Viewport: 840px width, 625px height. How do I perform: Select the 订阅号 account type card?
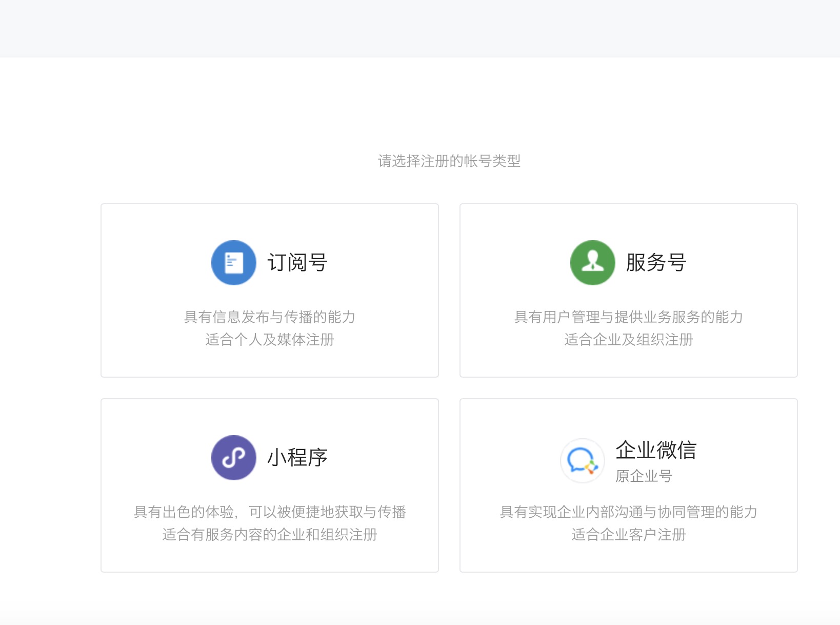pyautogui.click(x=269, y=290)
